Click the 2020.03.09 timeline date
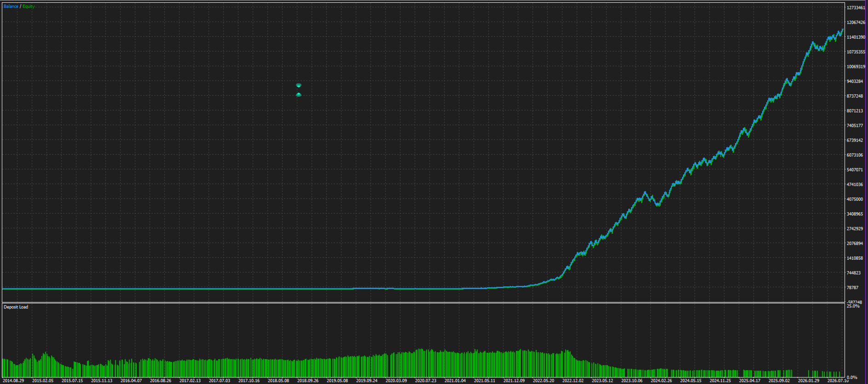Screen dimensions: 868x384 pos(396,381)
